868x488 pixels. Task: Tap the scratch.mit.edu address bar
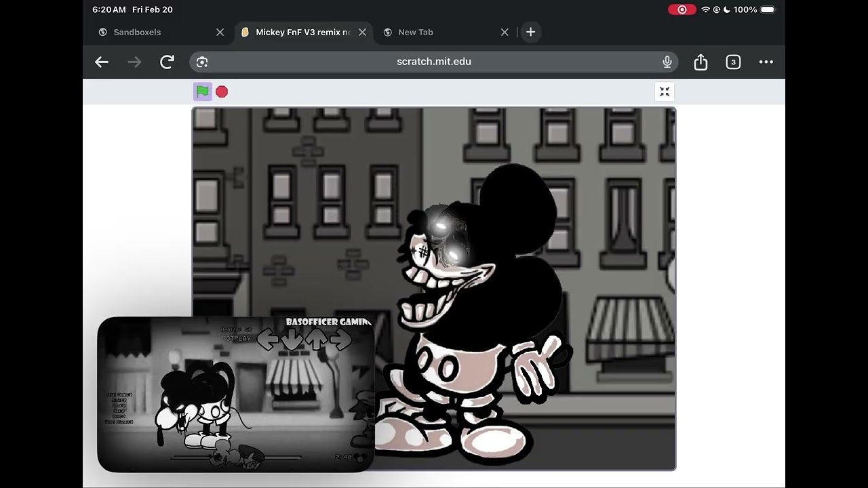pos(434,62)
